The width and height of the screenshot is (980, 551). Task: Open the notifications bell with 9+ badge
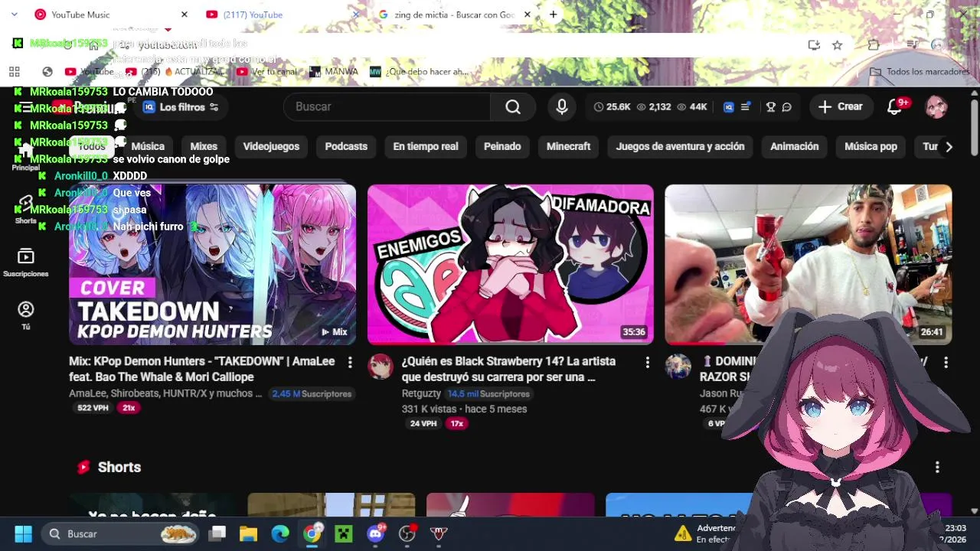(894, 107)
